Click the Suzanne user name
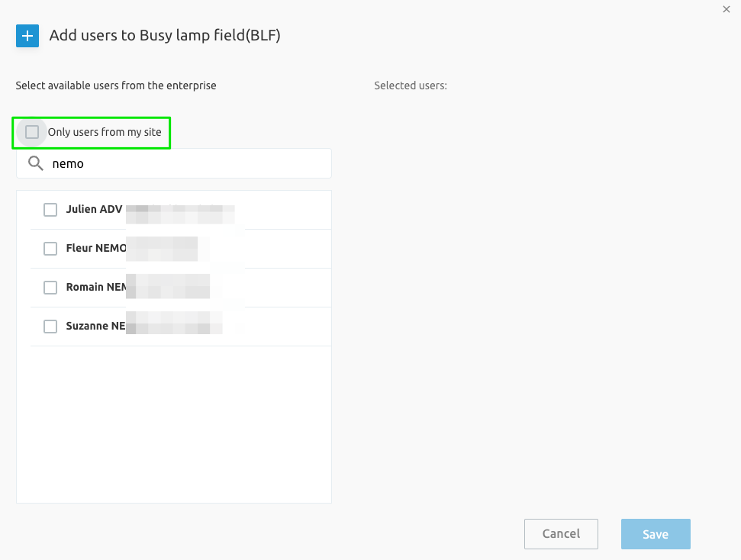This screenshot has height=560, width=741. [x=95, y=327]
